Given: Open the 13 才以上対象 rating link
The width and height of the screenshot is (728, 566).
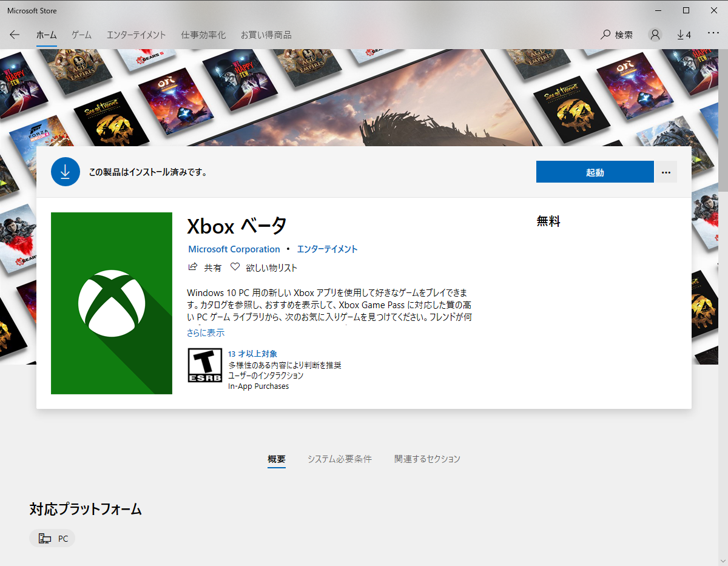Looking at the screenshot, I should coord(252,354).
